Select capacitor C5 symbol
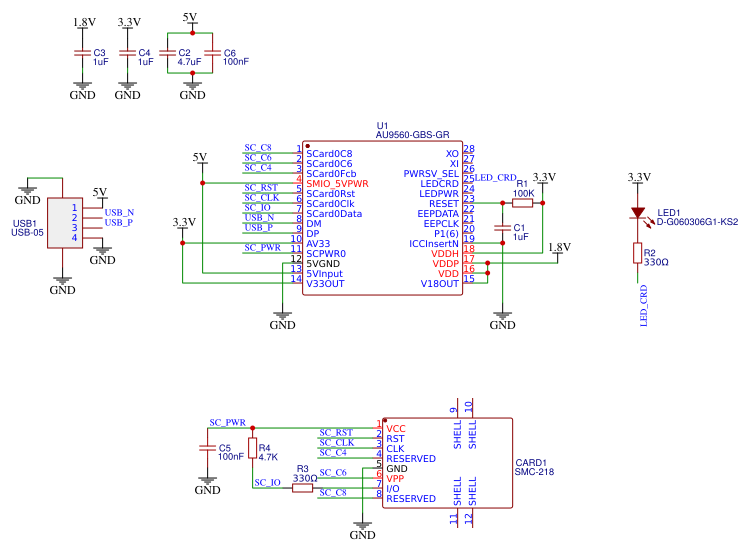Screen dimensions: 749x552 pyautogui.click(x=207, y=448)
